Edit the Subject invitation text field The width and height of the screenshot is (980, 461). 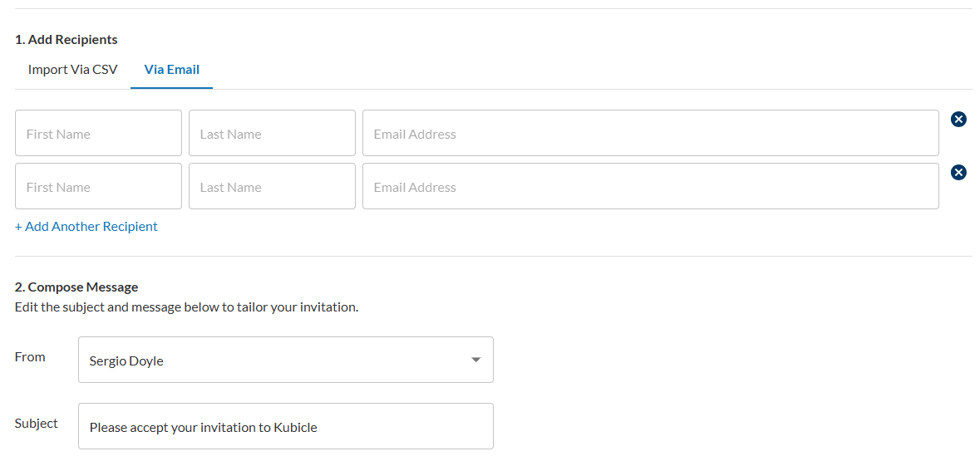[x=285, y=427]
